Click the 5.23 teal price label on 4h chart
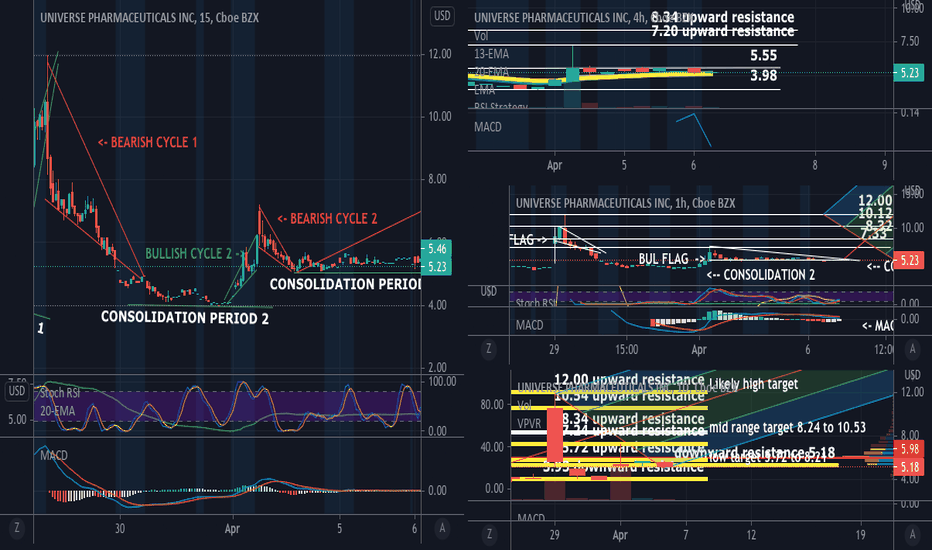Viewport: 932px width, 550px height. point(909,73)
